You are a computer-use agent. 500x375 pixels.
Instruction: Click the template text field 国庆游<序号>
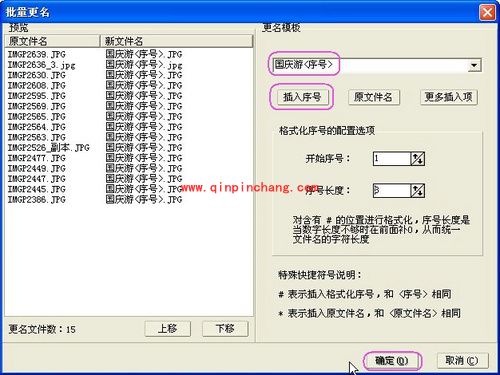(370, 65)
